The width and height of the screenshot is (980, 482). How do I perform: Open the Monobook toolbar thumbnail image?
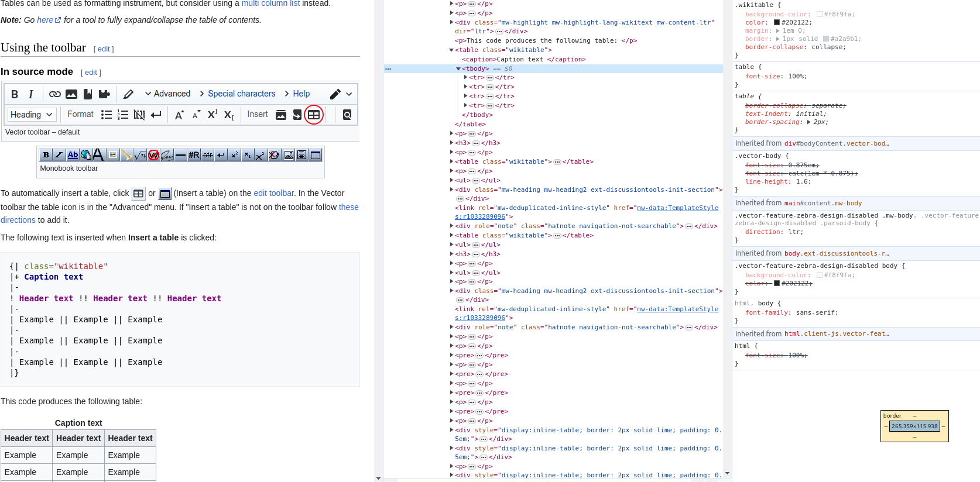pos(181,155)
